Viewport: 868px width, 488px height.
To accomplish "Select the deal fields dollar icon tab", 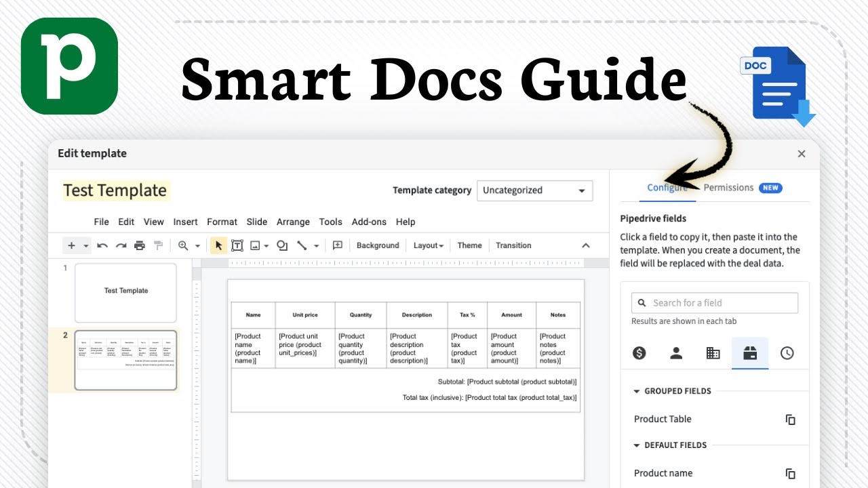I will point(639,353).
